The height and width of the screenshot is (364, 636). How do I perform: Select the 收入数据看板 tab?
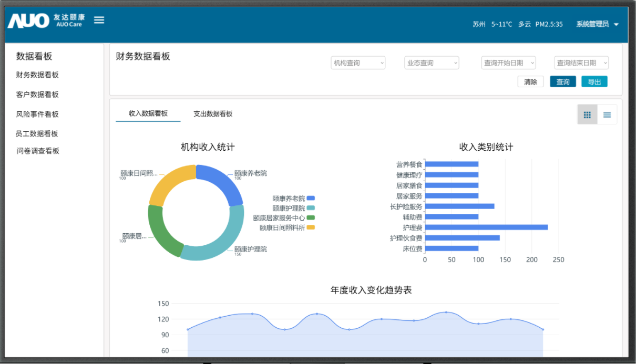coord(148,113)
